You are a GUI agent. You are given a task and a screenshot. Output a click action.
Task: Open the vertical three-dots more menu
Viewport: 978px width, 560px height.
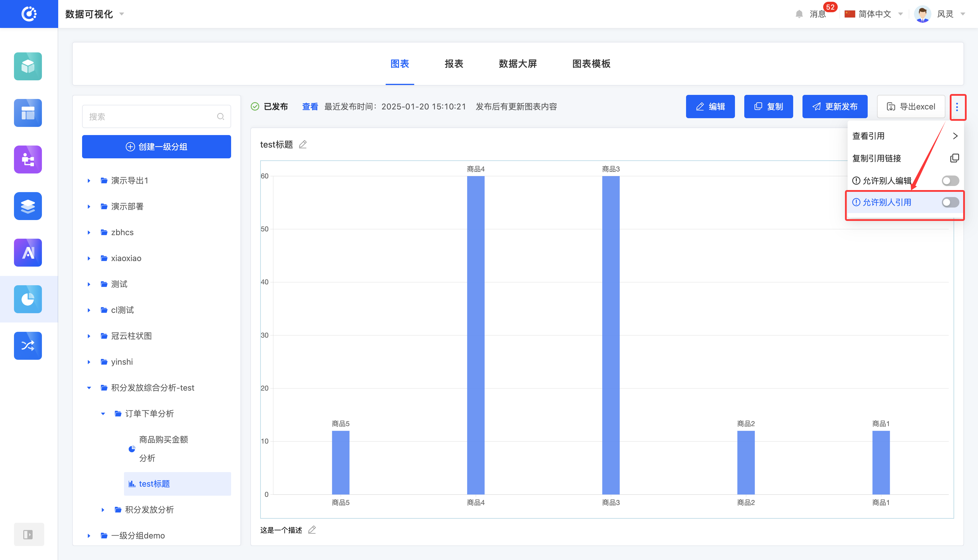pos(957,107)
